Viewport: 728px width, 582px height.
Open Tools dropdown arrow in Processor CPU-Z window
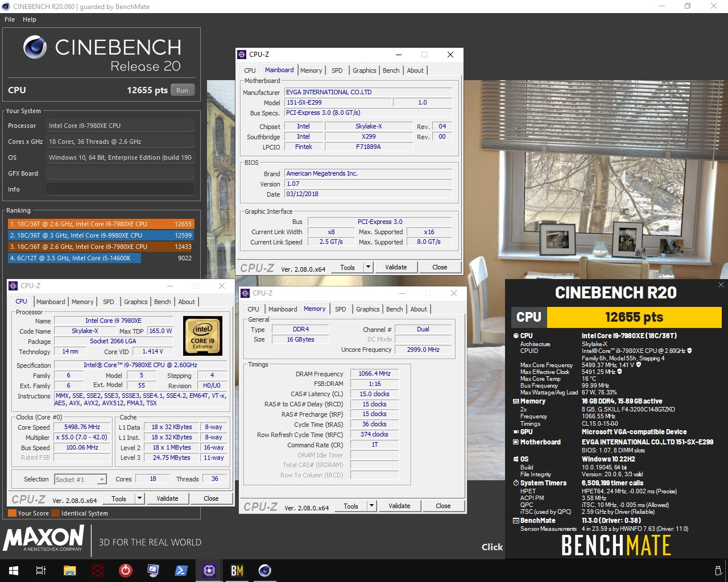139,498
